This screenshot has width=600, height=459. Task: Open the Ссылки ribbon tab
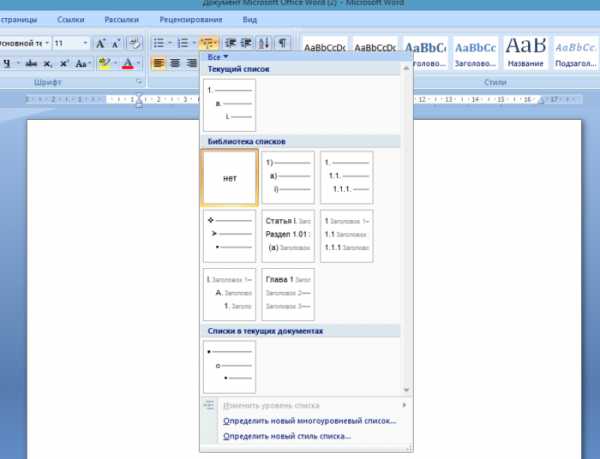click(x=70, y=20)
